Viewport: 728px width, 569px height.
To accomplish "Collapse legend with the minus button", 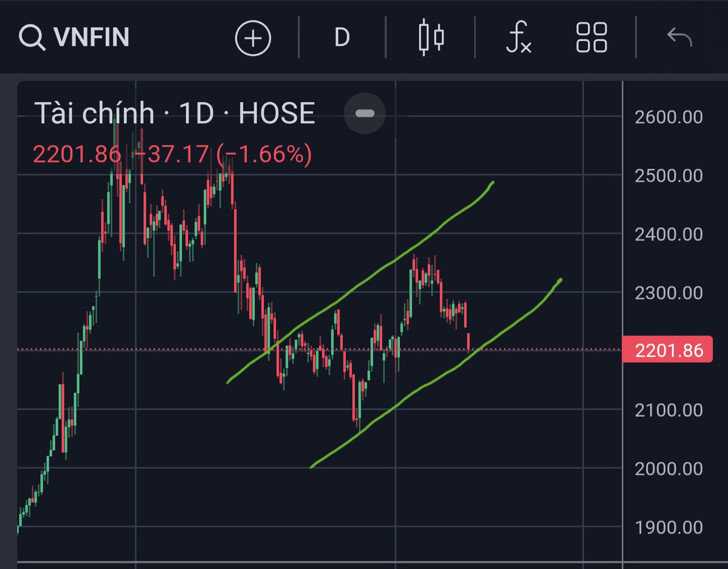I will tap(365, 113).
